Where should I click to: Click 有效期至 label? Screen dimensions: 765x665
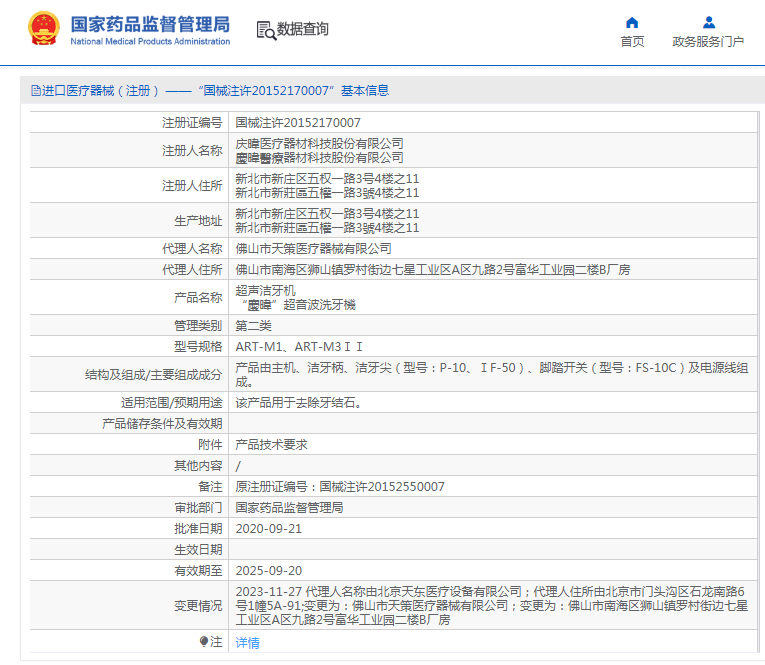click(x=198, y=571)
